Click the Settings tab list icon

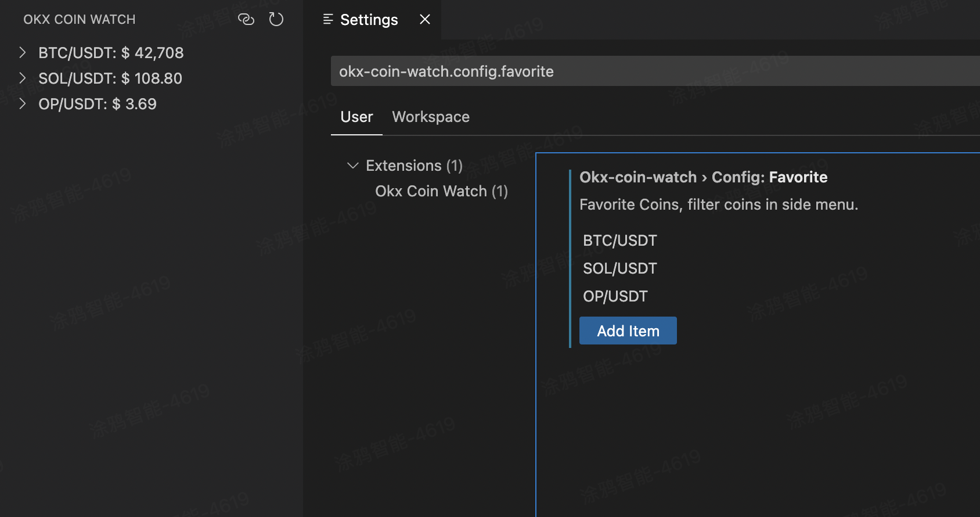[328, 19]
